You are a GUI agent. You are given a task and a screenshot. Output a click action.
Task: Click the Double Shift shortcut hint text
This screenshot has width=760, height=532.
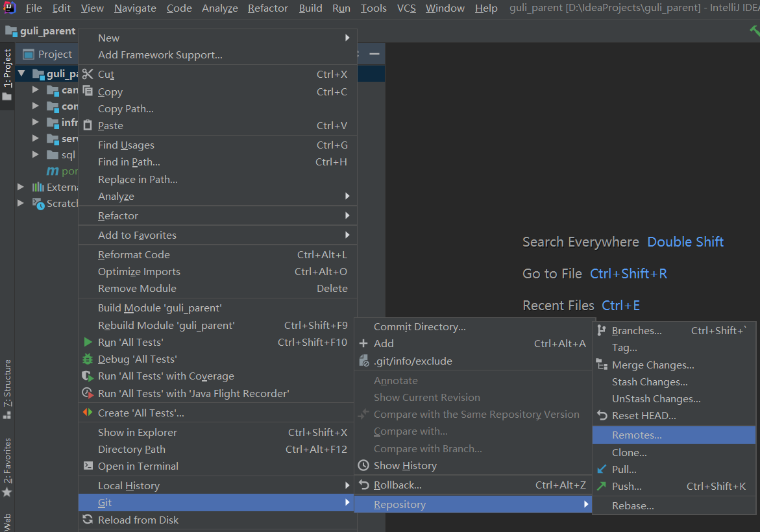tap(685, 242)
